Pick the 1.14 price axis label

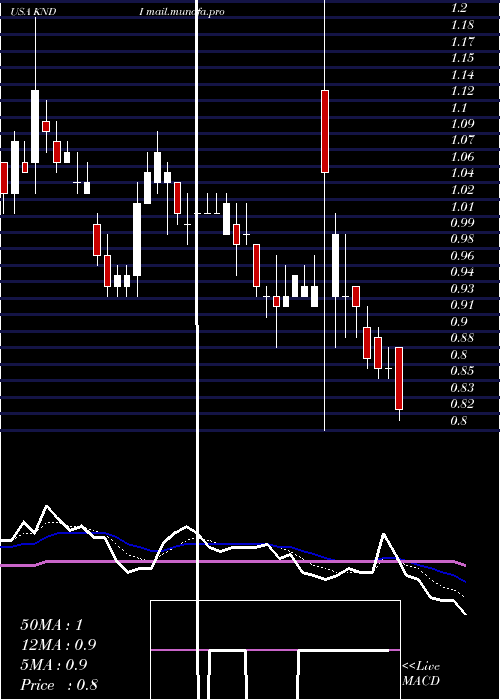point(462,75)
